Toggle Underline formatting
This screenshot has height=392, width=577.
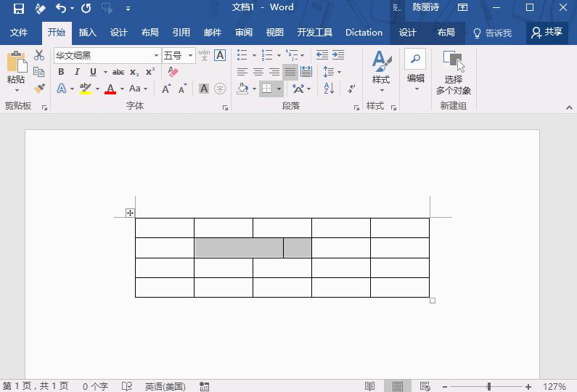point(93,72)
